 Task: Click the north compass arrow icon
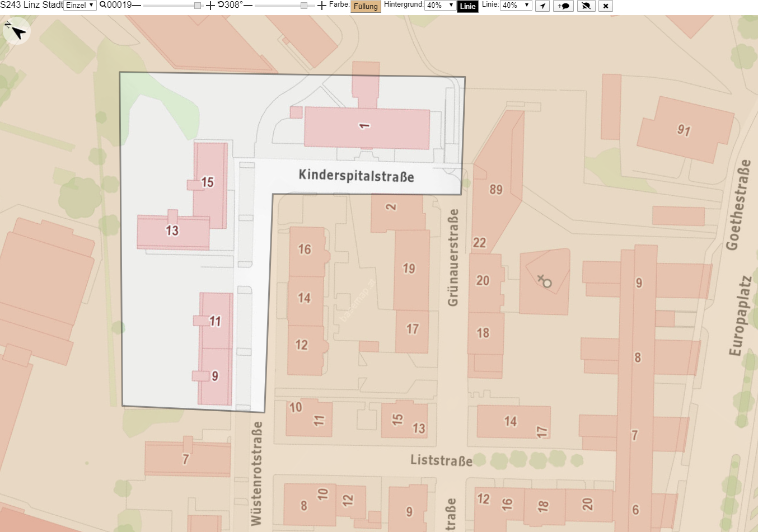click(x=16, y=32)
